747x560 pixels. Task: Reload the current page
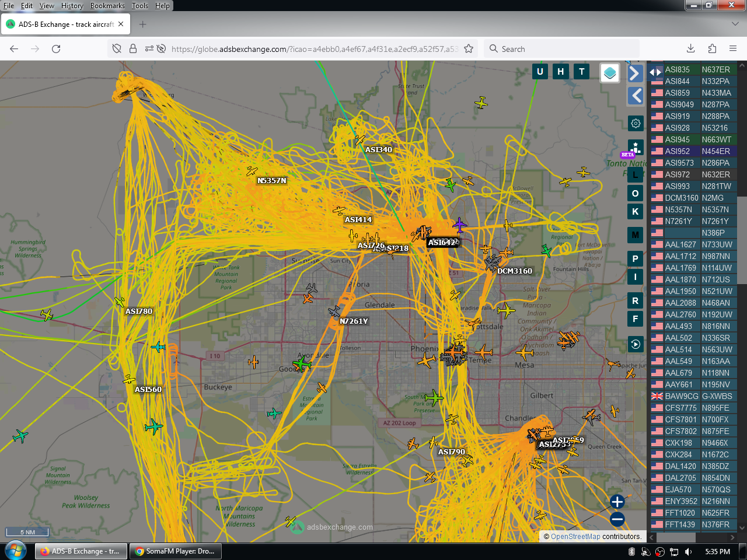(56, 49)
